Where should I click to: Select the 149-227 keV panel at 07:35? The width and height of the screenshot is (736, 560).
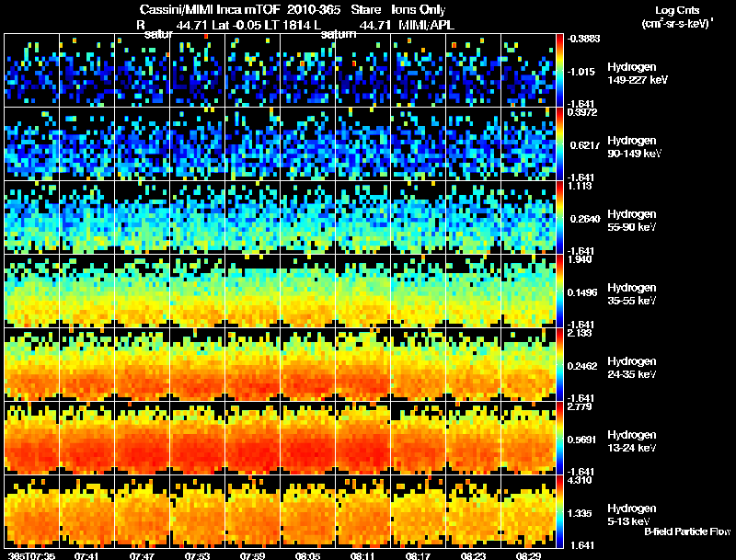point(32,70)
